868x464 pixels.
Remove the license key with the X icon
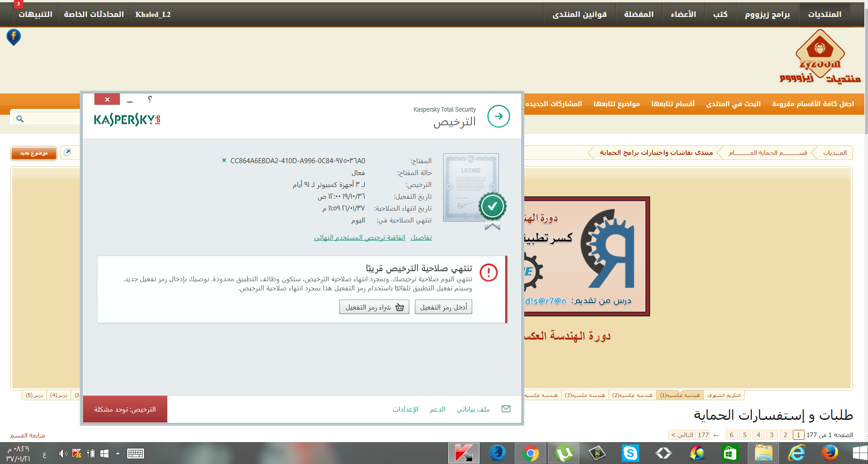[x=224, y=160]
